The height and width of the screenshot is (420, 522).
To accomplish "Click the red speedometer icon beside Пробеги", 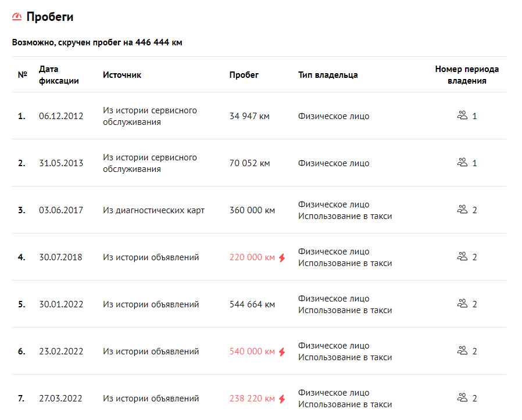I will (x=17, y=16).
